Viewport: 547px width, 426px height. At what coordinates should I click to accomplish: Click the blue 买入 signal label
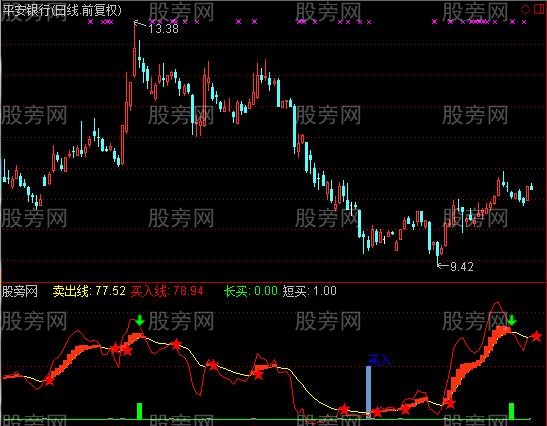[x=379, y=359]
